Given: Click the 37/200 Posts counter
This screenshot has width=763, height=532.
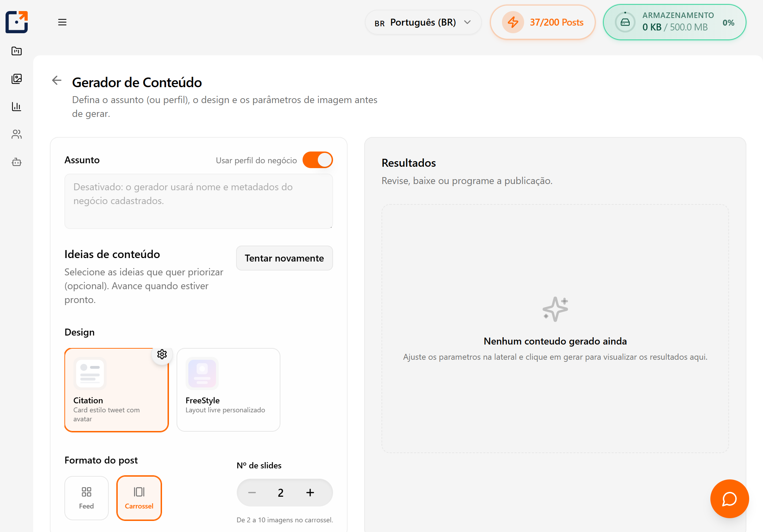Looking at the screenshot, I should [x=542, y=22].
